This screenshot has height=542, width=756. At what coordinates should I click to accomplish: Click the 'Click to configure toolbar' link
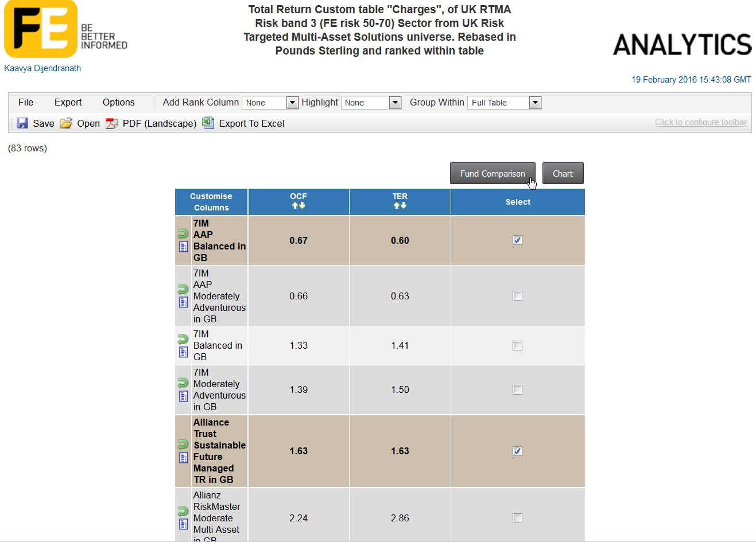point(701,122)
